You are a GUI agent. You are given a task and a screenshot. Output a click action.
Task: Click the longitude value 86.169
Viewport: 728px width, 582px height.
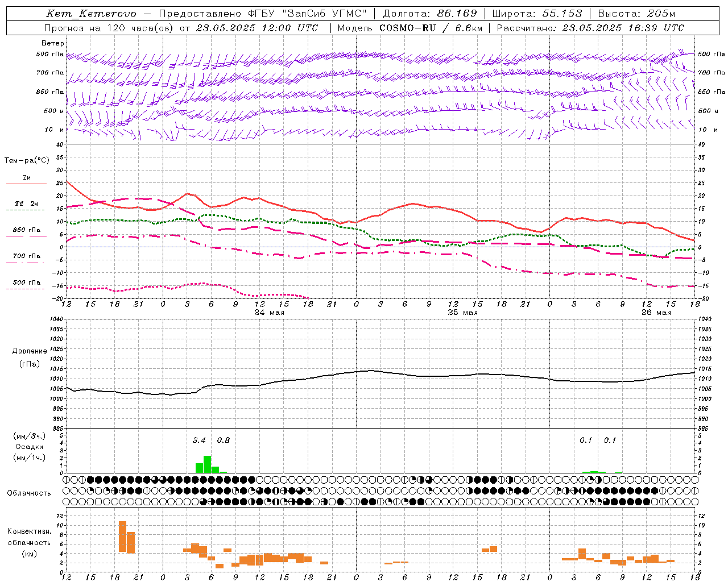pyautogui.click(x=457, y=14)
